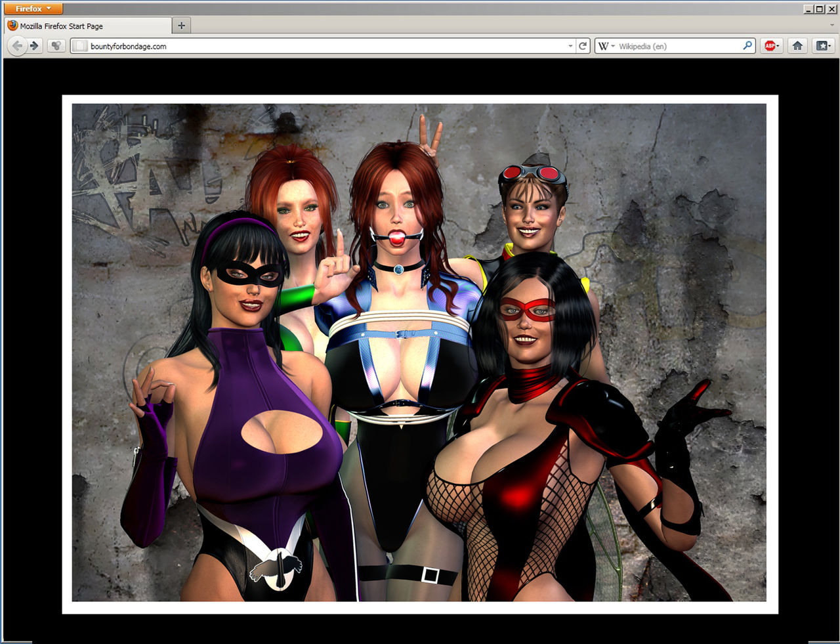Viewport: 840px width, 644px height.
Task: Open the Home page button
Action: pyautogui.click(x=797, y=46)
